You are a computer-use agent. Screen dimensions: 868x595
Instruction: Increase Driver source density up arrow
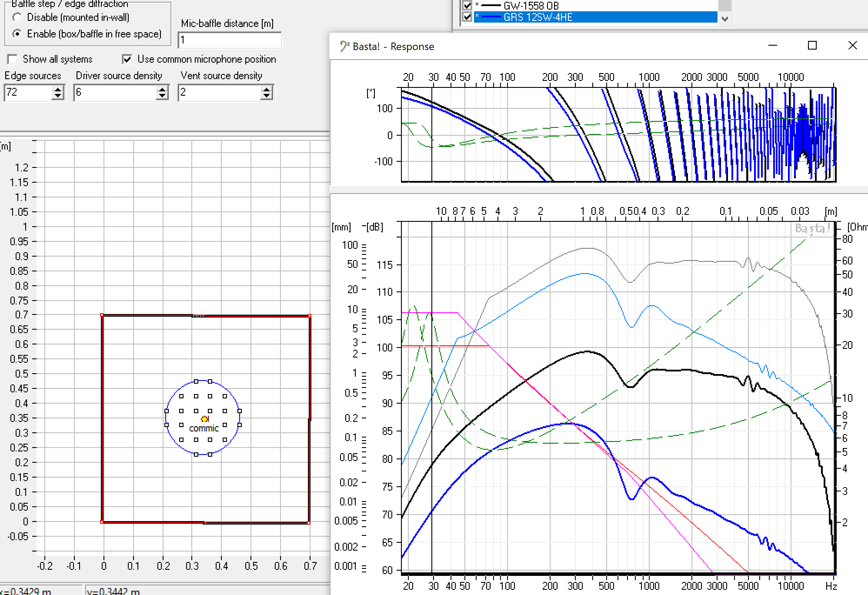point(162,89)
